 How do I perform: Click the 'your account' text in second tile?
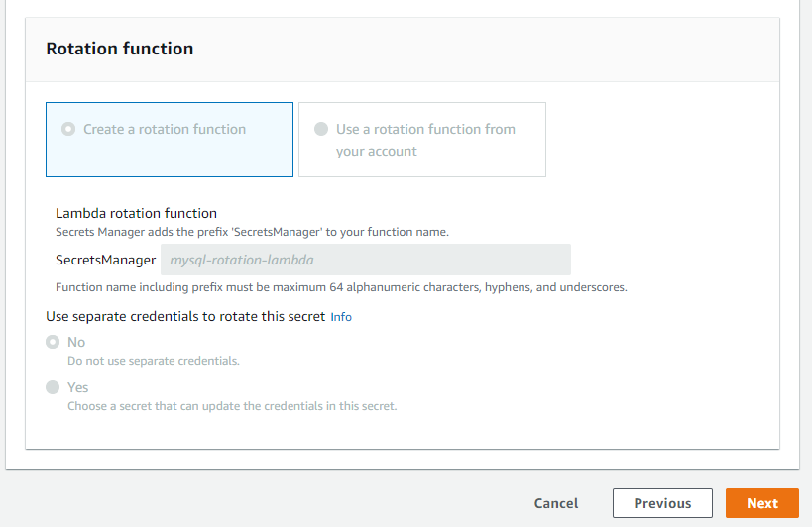(x=376, y=152)
